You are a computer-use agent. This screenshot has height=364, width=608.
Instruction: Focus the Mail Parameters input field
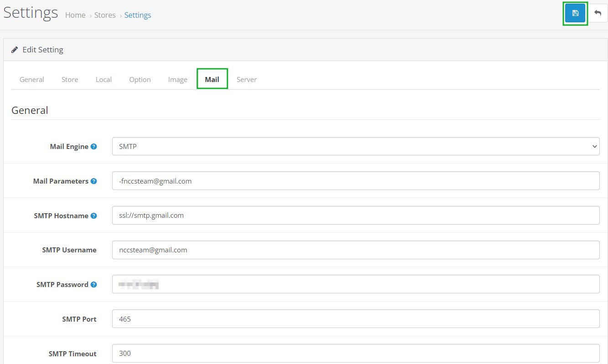click(356, 181)
